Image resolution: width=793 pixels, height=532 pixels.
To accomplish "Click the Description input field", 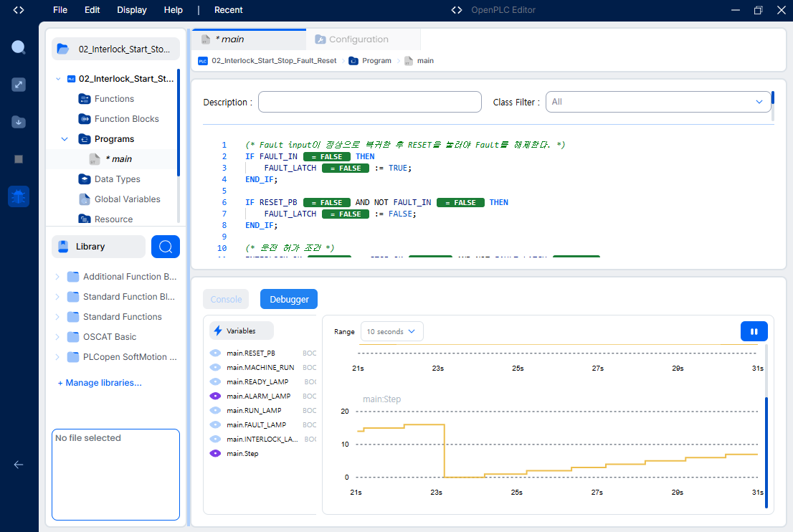I will 370,102.
